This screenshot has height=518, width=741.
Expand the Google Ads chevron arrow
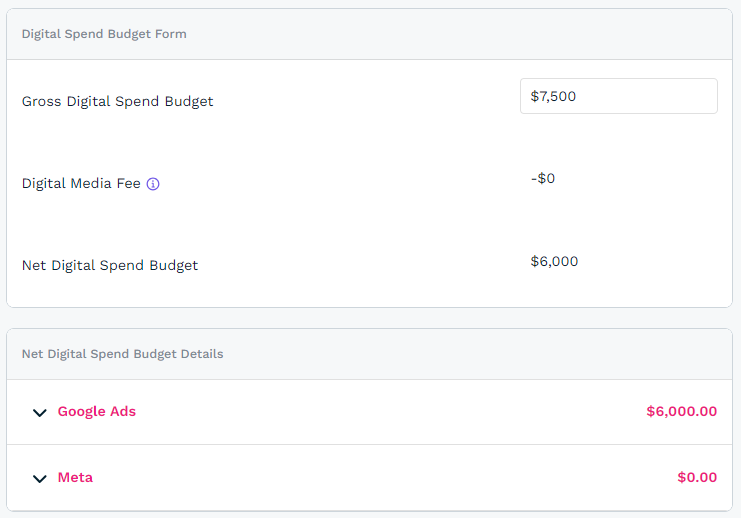click(40, 412)
